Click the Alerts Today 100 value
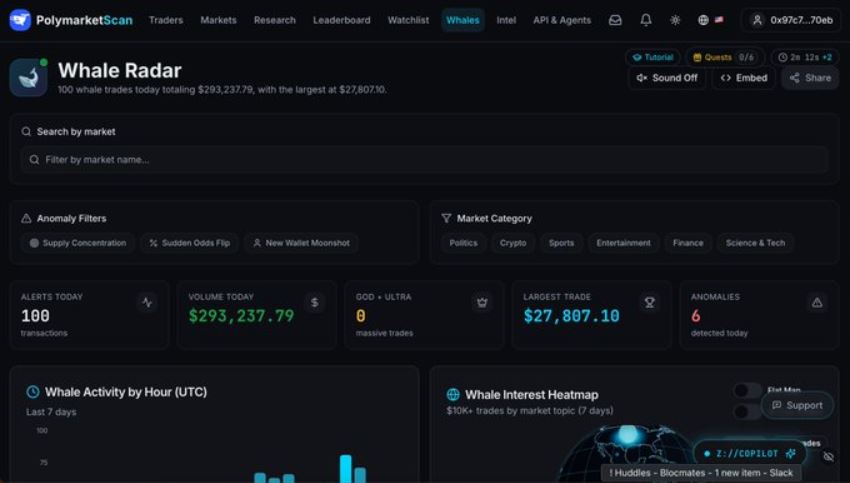The height and width of the screenshot is (483, 850). tap(35, 315)
